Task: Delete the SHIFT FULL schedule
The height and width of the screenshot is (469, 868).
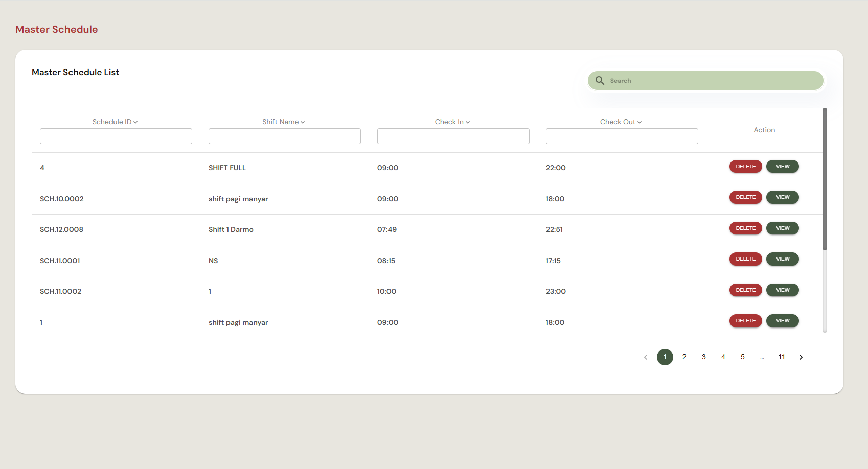Action: click(x=746, y=167)
